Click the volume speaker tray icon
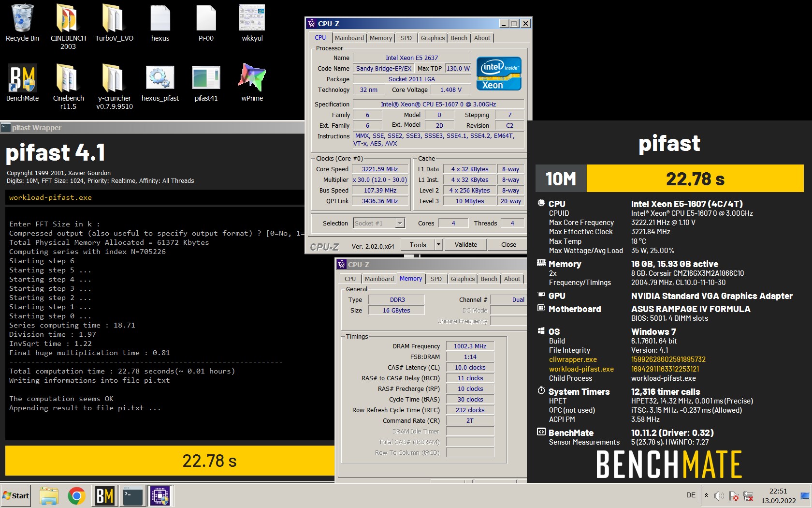The width and height of the screenshot is (812, 508). click(719, 496)
